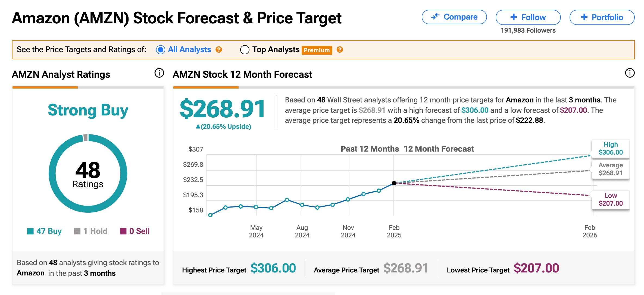Click the High $306.00 chart label
The image size is (644, 295).
(611, 149)
